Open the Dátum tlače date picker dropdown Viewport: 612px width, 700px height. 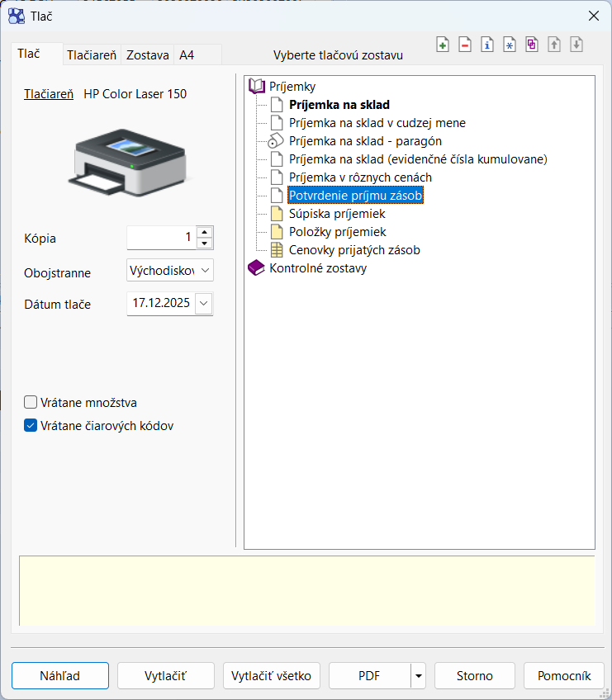click(205, 304)
